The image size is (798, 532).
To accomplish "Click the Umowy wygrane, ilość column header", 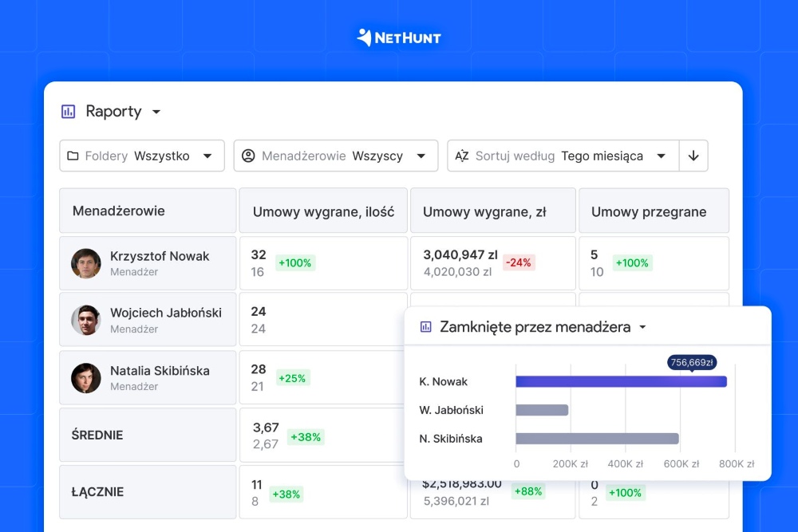I will (323, 211).
